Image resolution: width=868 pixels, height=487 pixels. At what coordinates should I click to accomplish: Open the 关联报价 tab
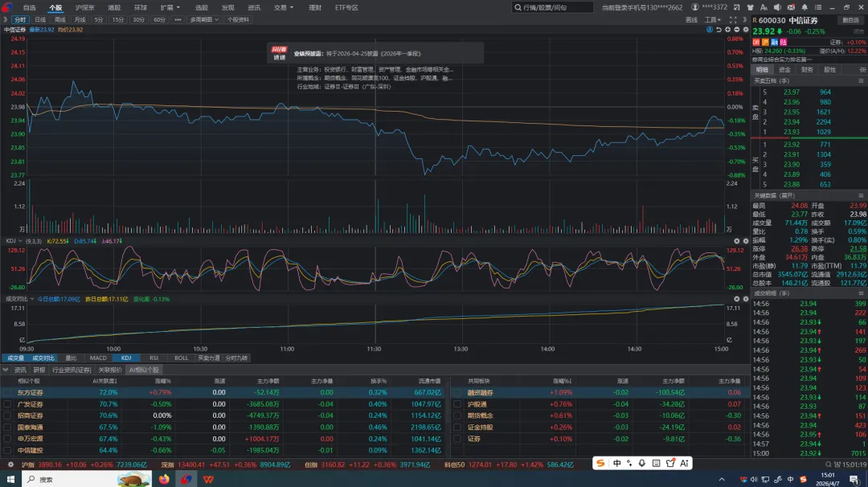click(109, 370)
